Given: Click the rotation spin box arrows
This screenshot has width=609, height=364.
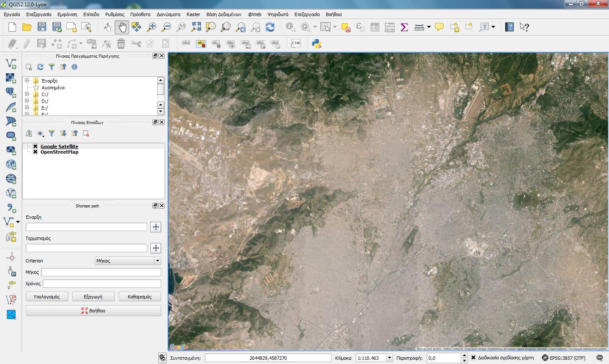Looking at the screenshot, I should [465, 358].
